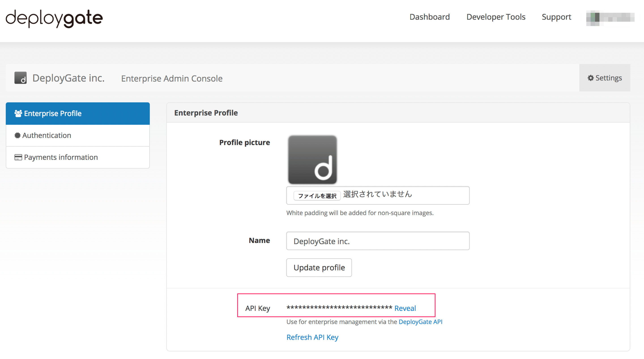Click the profile picture thumbnail

point(312,160)
